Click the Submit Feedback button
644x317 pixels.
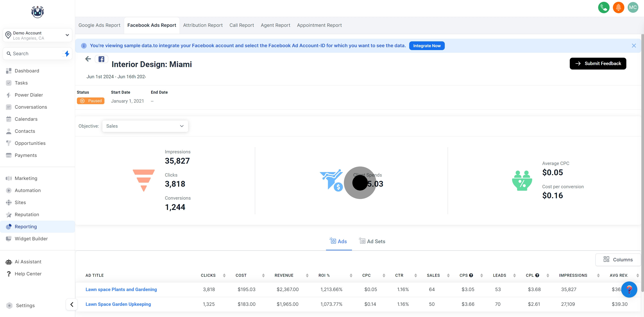[x=598, y=63]
